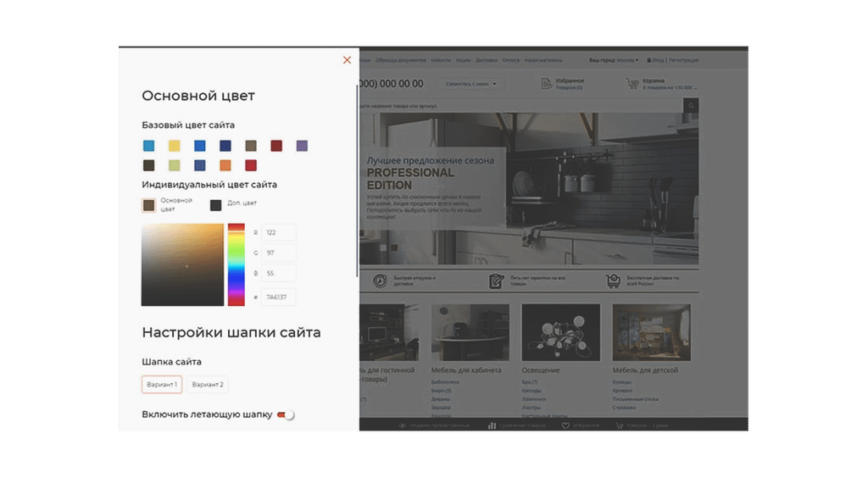Open the Образцы документов menu link
This screenshot has width=868, height=478.
(401, 60)
